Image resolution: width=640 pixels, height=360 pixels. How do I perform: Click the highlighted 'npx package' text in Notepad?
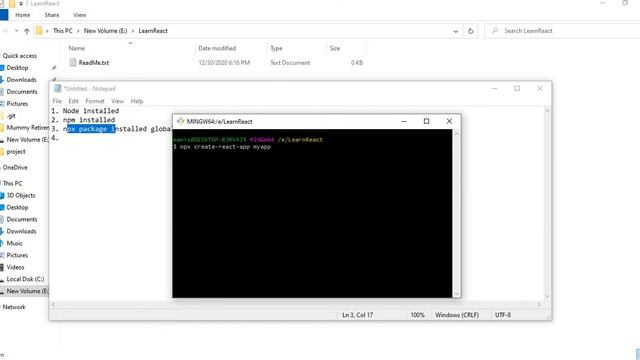pos(91,129)
